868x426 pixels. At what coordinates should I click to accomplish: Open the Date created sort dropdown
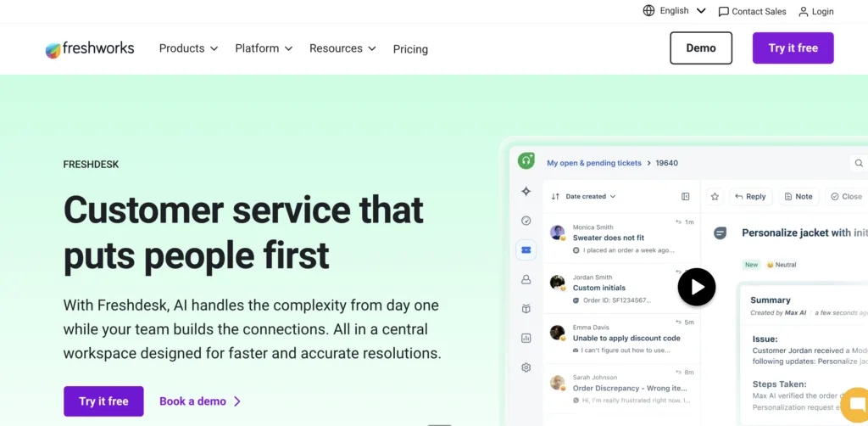tap(590, 196)
